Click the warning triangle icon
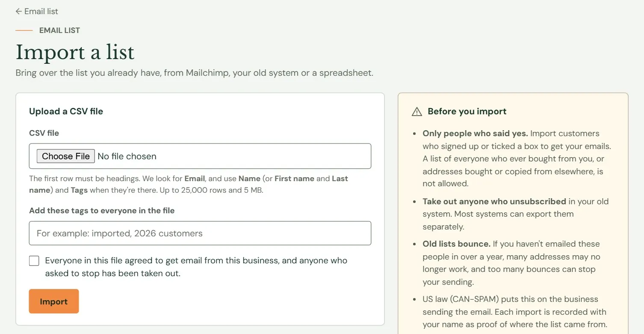The image size is (644, 334). pyautogui.click(x=417, y=112)
